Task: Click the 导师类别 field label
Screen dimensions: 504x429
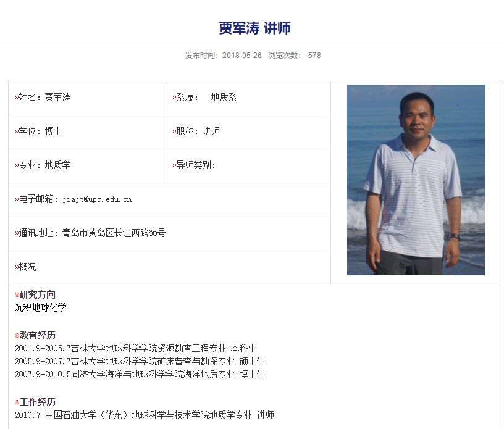Action: [x=195, y=165]
